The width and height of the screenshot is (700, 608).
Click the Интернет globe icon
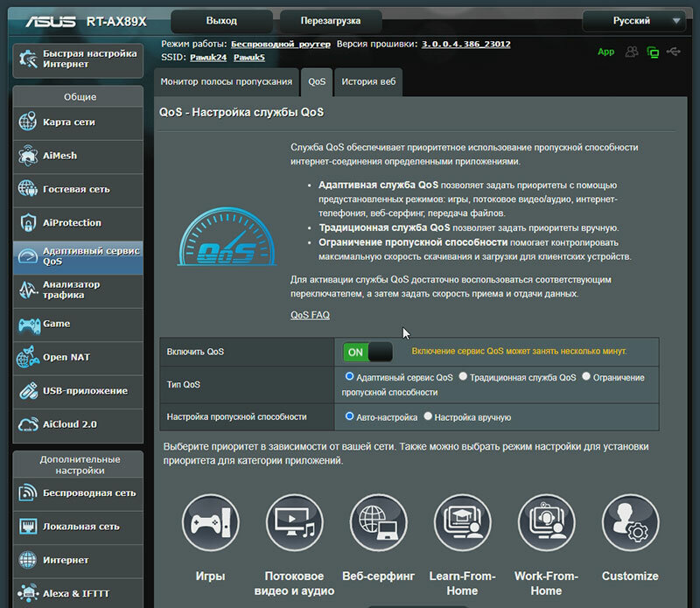28,560
